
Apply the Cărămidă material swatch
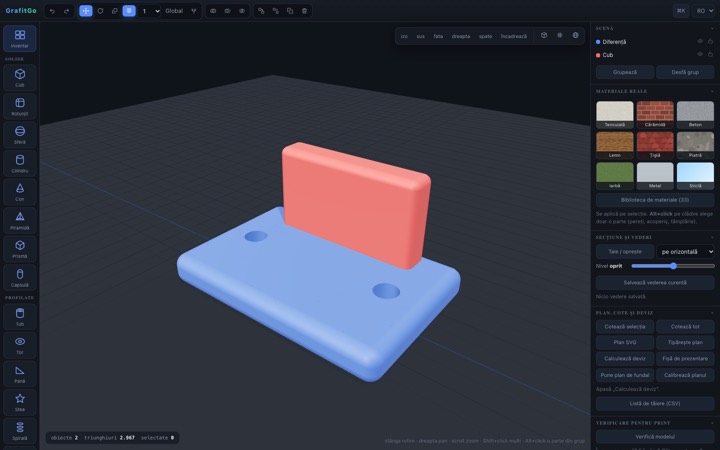coord(655,115)
